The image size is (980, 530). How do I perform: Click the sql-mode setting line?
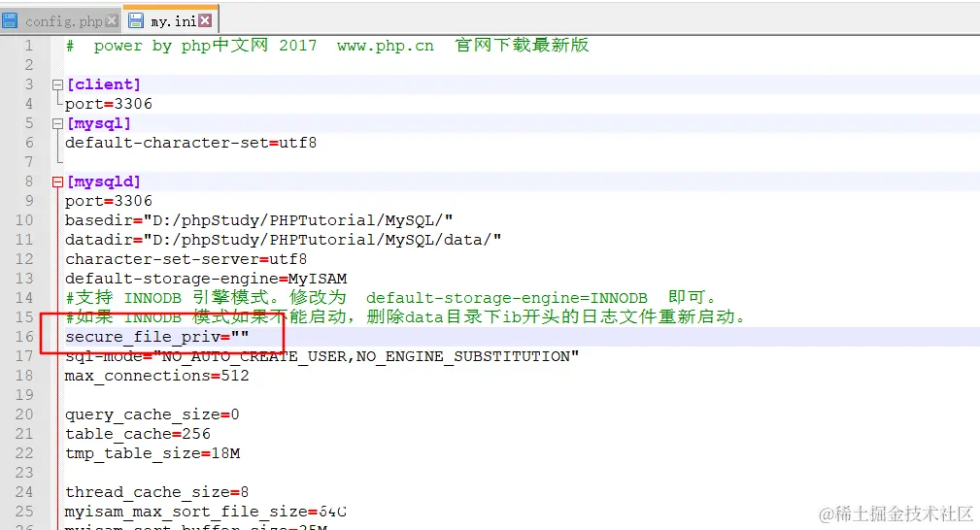click(321, 356)
